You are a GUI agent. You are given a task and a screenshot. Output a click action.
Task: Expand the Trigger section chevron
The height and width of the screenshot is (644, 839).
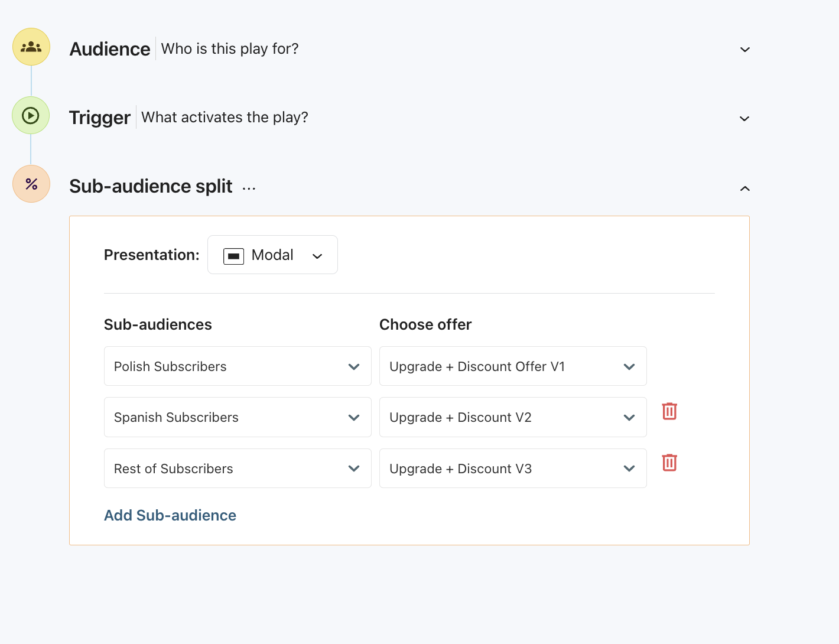click(744, 119)
